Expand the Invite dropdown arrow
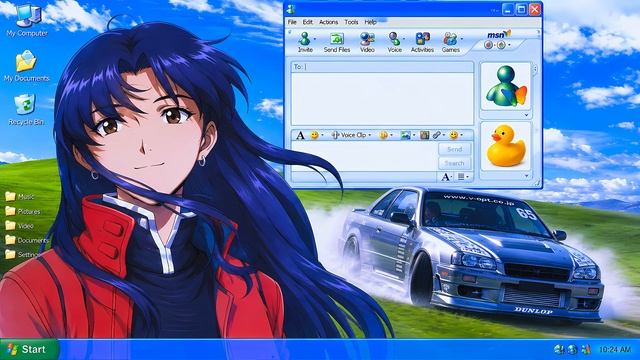The width and height of the screenshot is (640, 360). [315, 39]
